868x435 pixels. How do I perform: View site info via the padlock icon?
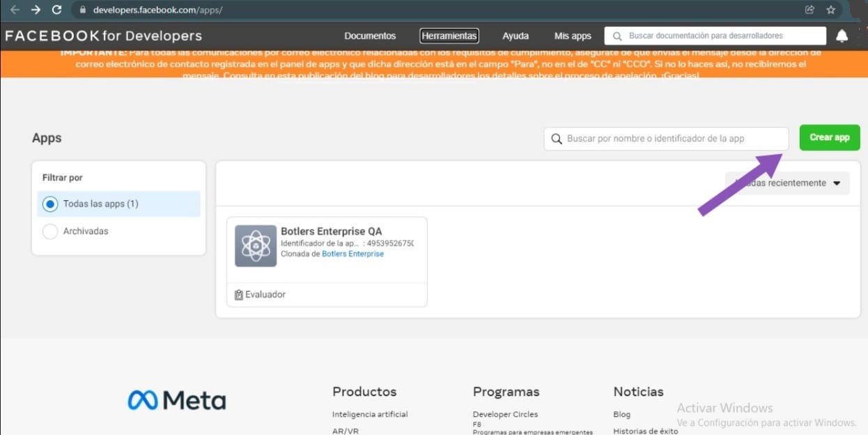pos(83,10)
